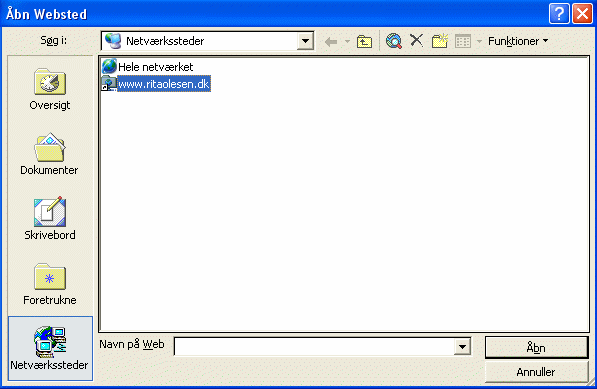Click the Views icon

(463, 41)
